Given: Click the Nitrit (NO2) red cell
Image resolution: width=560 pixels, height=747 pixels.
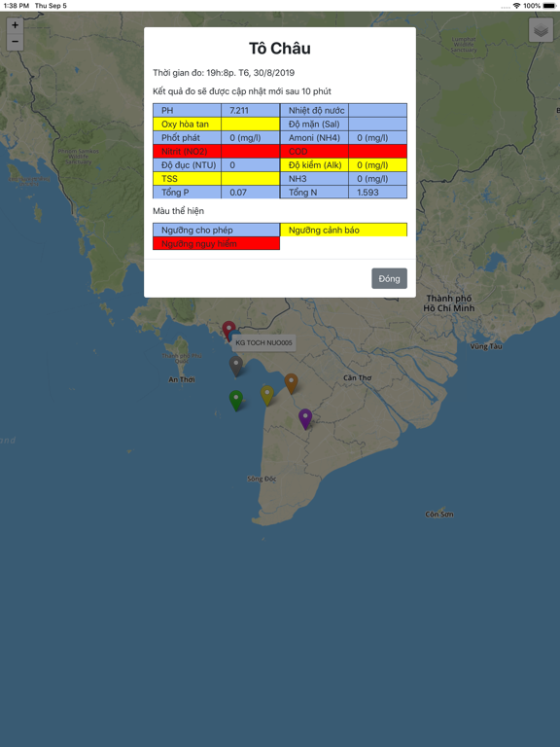Looking at the screenshot, I should click(187, 152).
